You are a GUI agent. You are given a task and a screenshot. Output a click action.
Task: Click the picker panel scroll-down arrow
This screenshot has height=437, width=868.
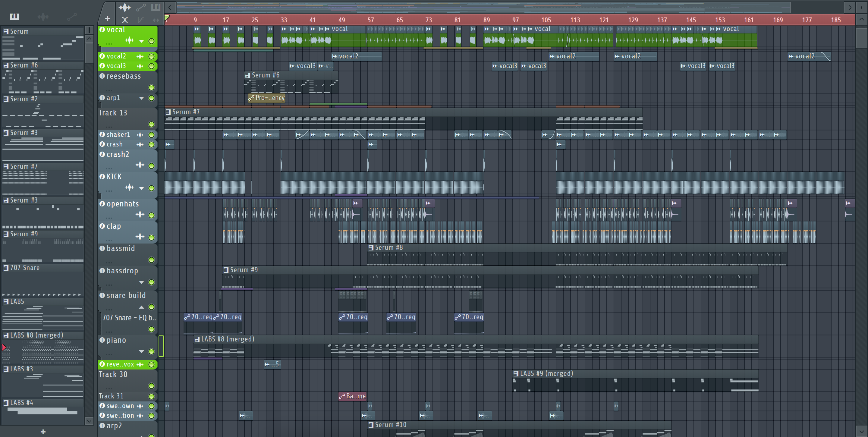(89, 420)
